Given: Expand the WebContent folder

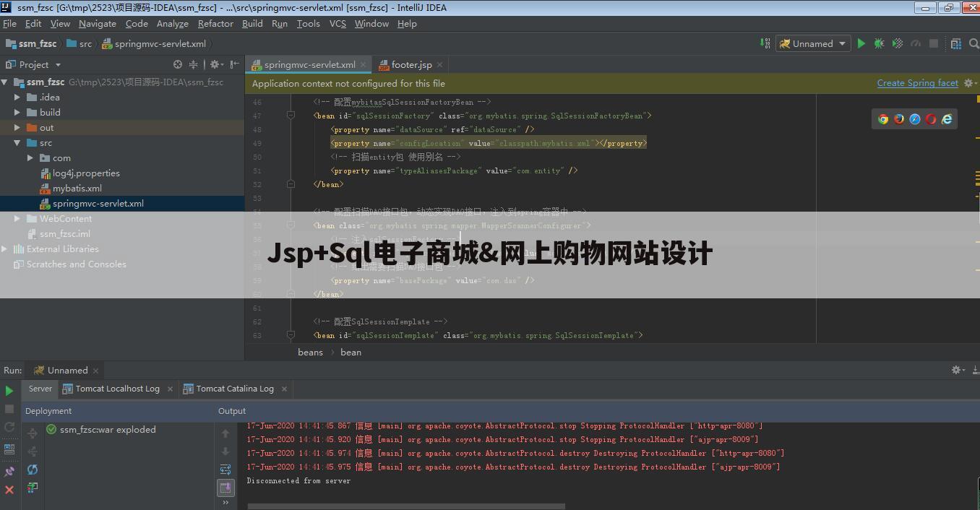Looking at the screenshot, I should (x=17, y=219).
